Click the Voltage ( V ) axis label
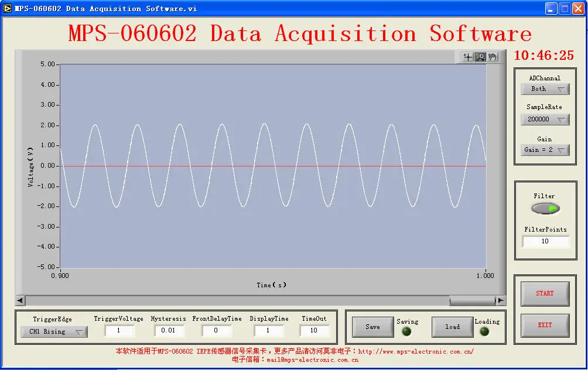 click(31, 167)
